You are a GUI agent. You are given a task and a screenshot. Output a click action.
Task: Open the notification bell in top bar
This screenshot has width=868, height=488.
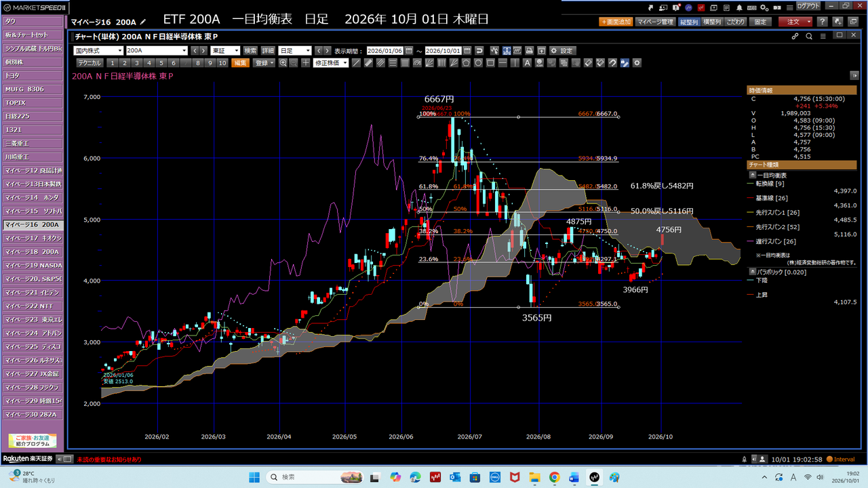pos(739,8)
